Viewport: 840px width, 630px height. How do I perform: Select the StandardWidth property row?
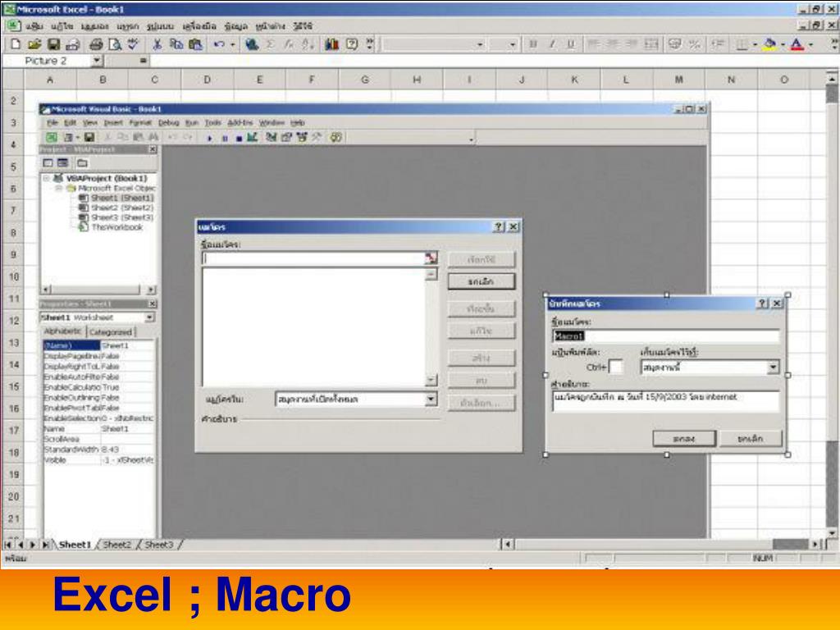99,450
